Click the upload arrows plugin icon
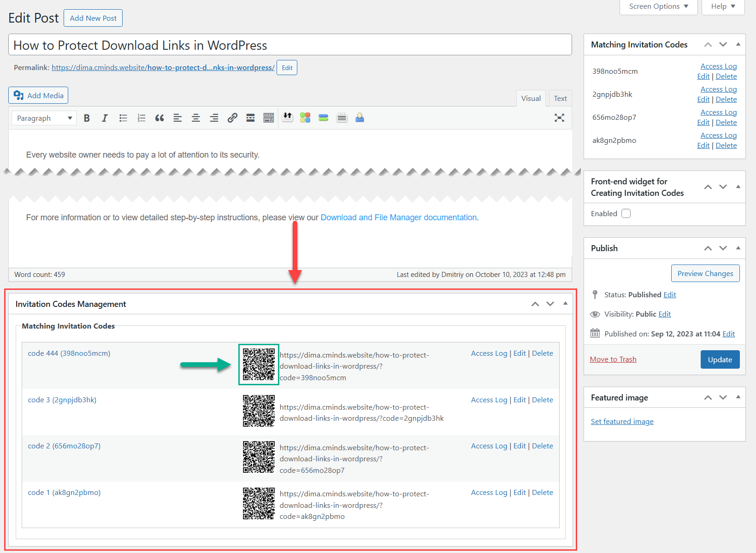The width and height of the screenshot is (756, 553). (x=287, y=117)
